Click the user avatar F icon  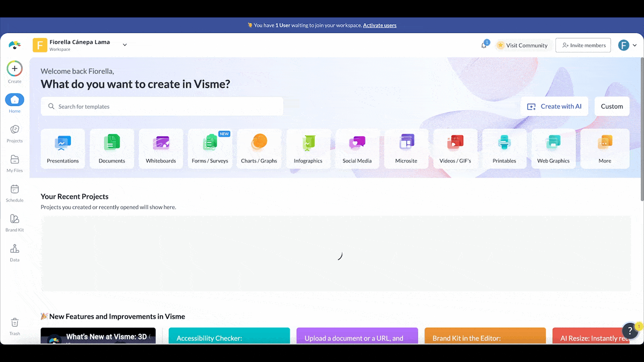624,45
